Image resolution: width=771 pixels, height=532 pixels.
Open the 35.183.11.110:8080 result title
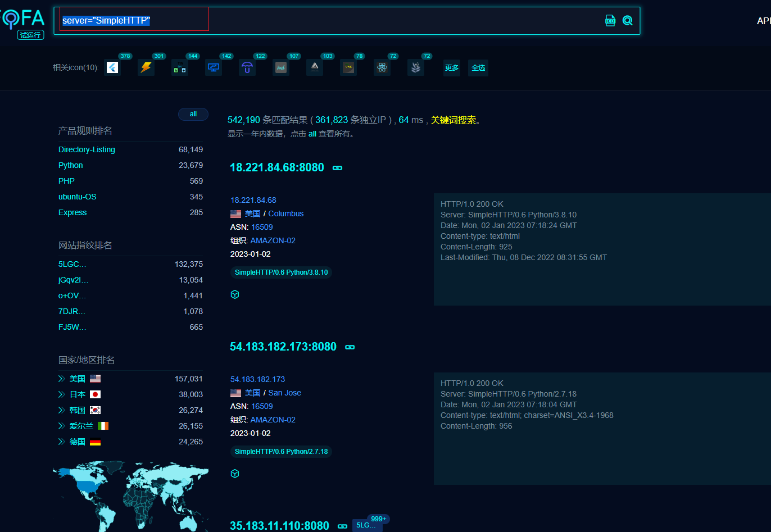[279, 526]
